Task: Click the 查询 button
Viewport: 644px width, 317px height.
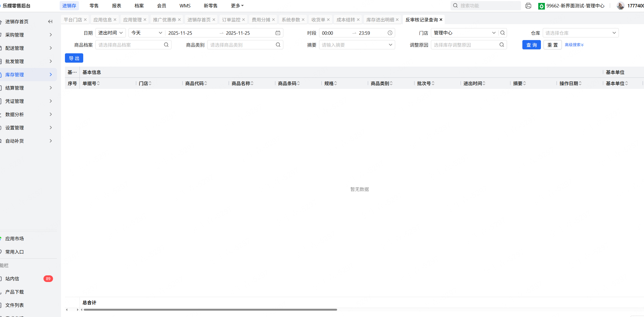Action: pyautogui.click(x=531, y=45)
